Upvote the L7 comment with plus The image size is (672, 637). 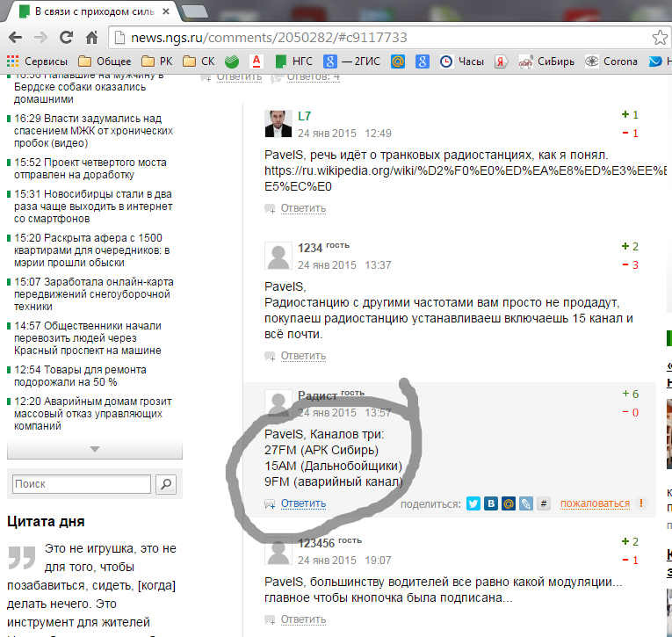coord(625,115)
